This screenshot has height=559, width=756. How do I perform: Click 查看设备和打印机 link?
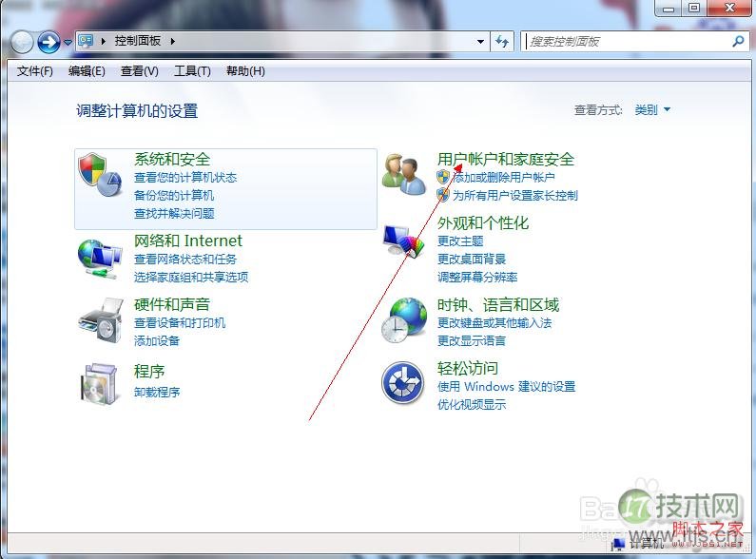tap(180, 323)
